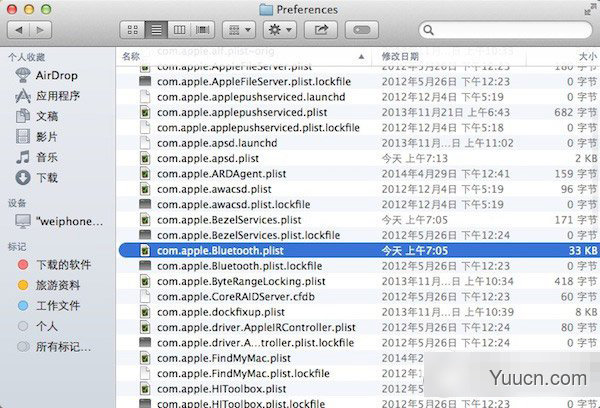Switch to column view
The height and width of the screenshot is (408, 600).
point(179,30)
